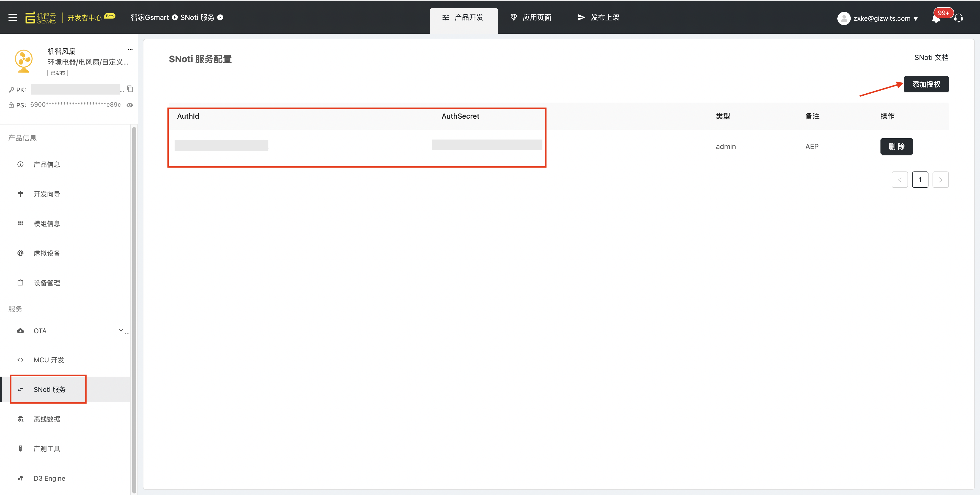This screenshot has width=980, height=495.
Task: Reveal the Product Secret with eye icon
Action: [x=130, y=105]
